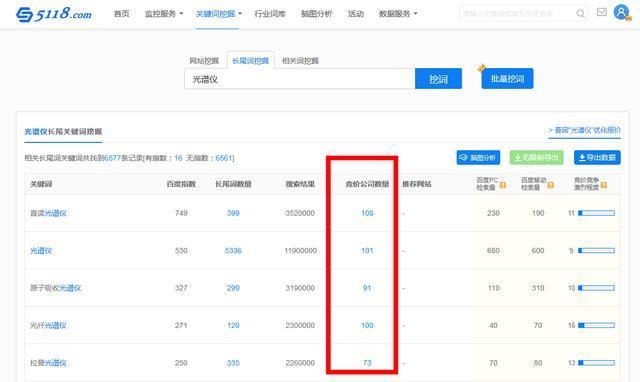Click the magnifier icon in top search box
This screenshot has width=640, height=382.
(580, 13)
